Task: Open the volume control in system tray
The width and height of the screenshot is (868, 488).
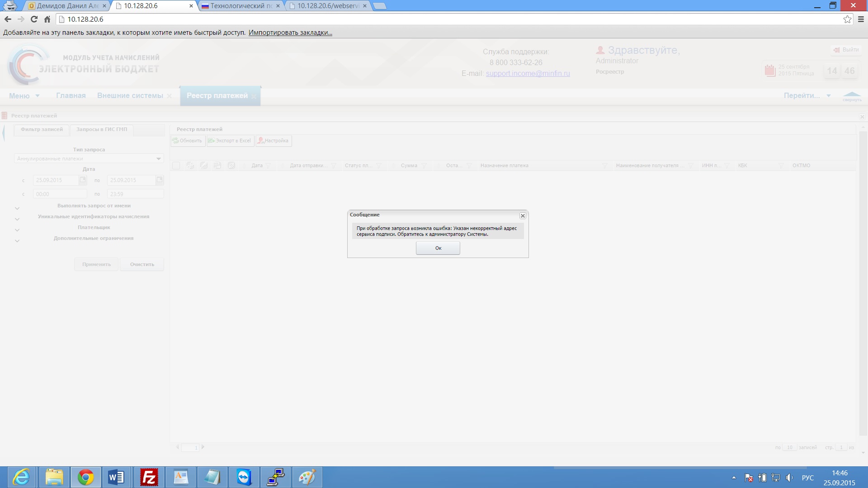Action: pos(789,478)
